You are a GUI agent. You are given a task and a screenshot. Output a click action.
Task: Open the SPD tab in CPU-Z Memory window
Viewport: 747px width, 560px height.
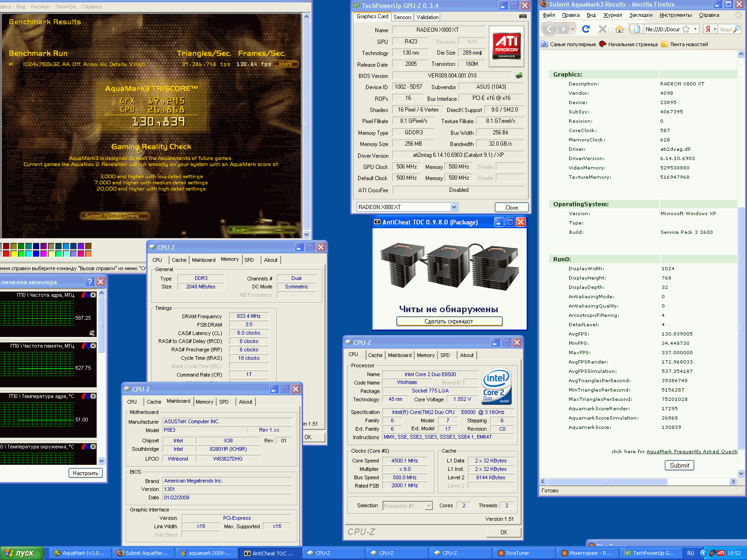249,260
